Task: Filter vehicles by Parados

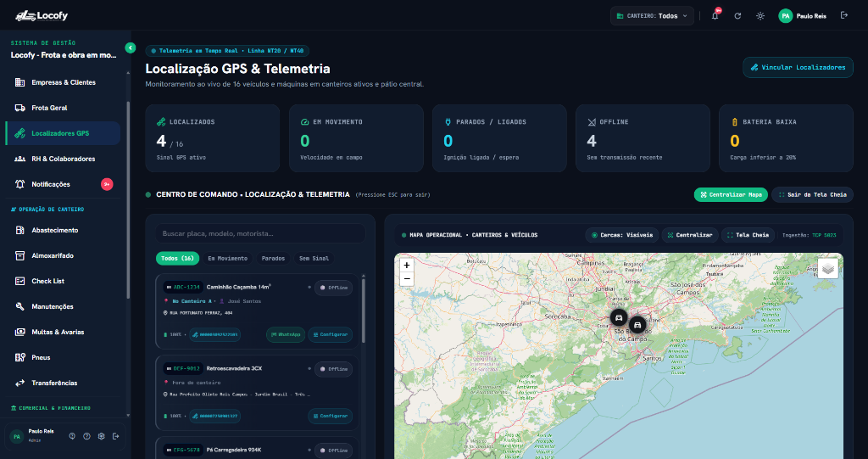Action: pyautogui.click(x=273, y=258)
